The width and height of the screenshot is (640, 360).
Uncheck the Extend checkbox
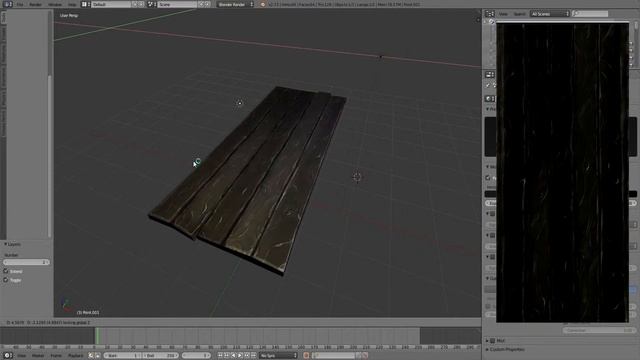[6, 271]
